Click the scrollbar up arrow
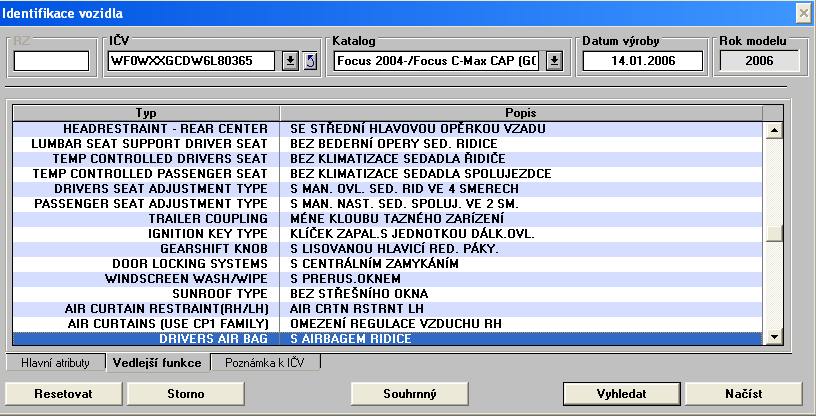The image size is (816, 418). tap(773, 129)
